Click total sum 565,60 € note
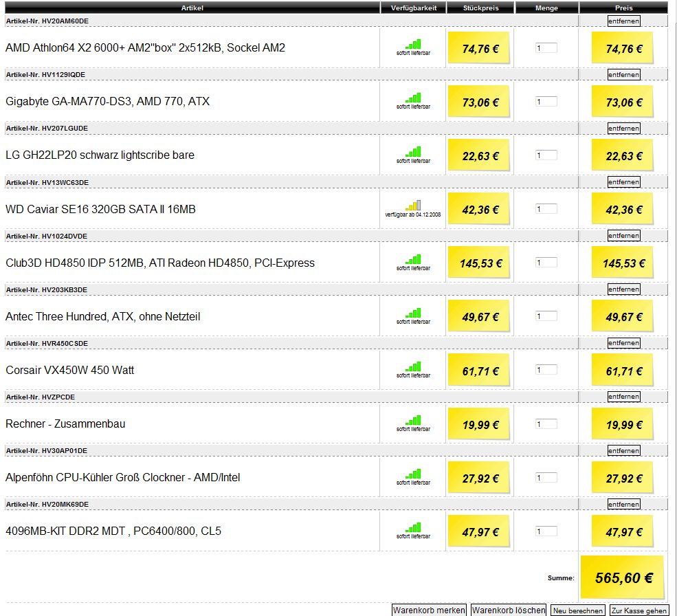This screenshot has width=677, height=616. coord(623,577)
